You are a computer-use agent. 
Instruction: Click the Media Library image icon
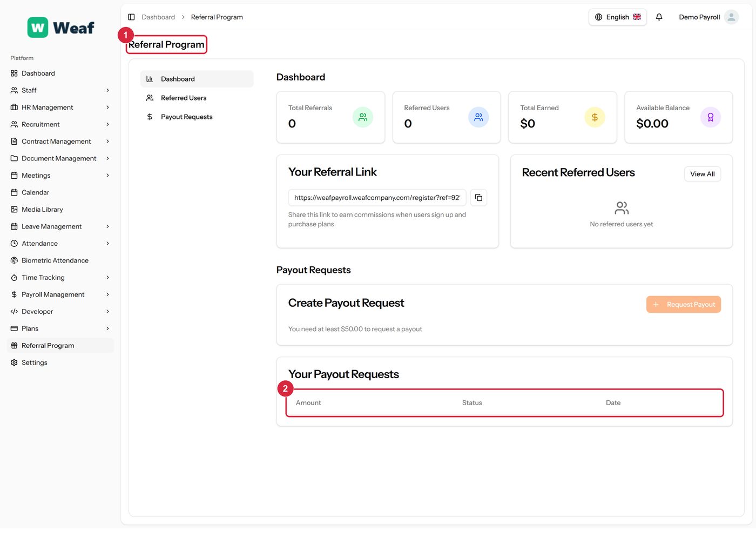tap(14, 210)
